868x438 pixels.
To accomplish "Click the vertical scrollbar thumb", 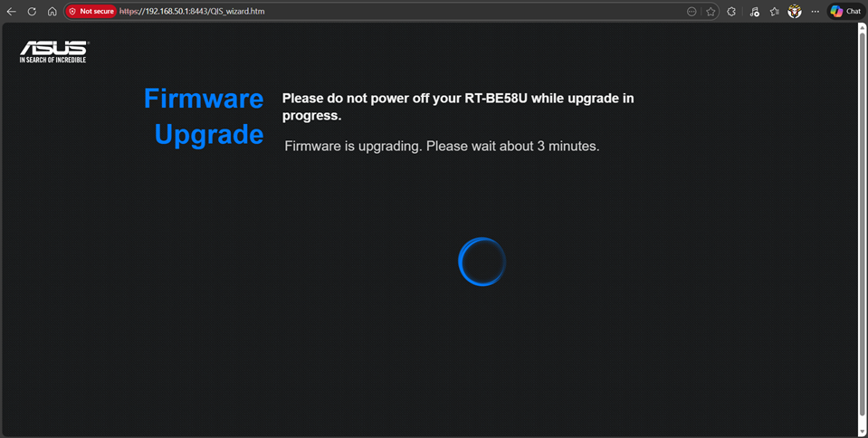I will click(862, 226).
